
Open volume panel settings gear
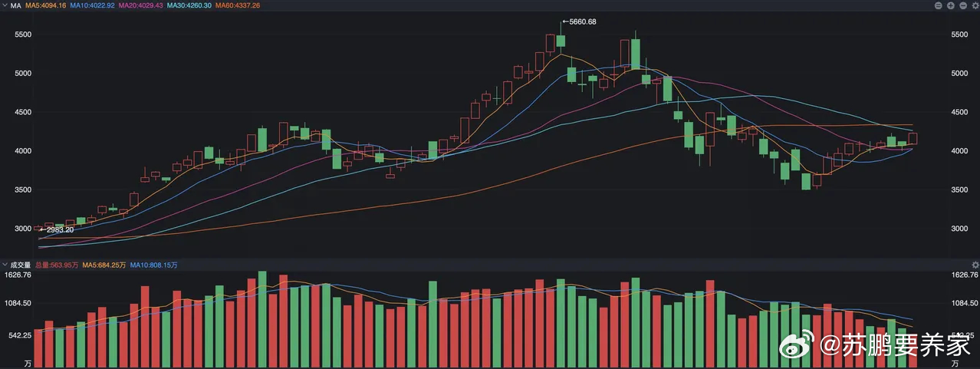tap(975, 265)
